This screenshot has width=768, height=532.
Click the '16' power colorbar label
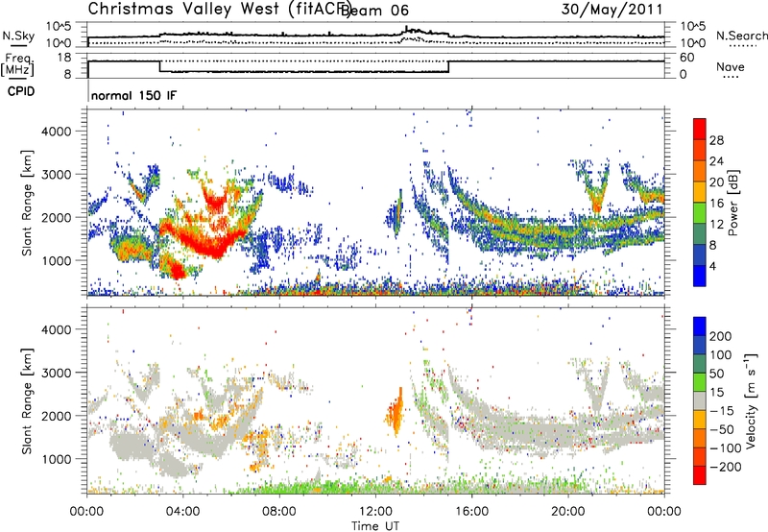point(716,204)
